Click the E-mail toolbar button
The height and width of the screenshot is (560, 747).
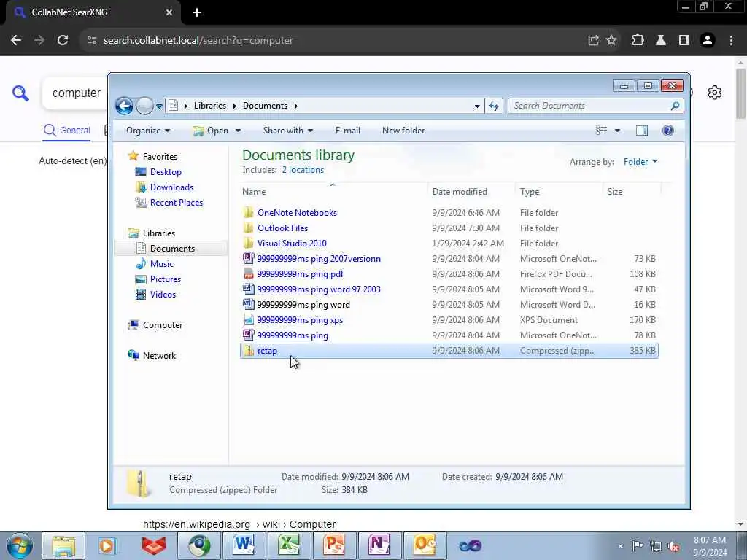click(x=348, y=131)
